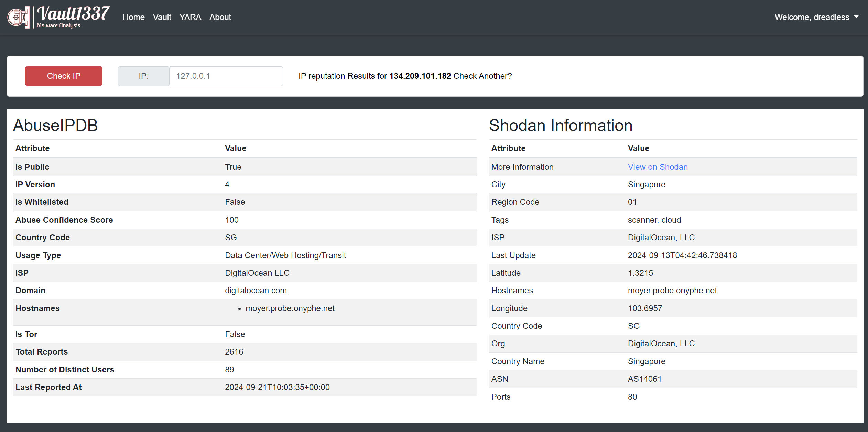The image size is (868, 432).
Task: Click the AbuseIPDB section heading
Action: (55, 125)
